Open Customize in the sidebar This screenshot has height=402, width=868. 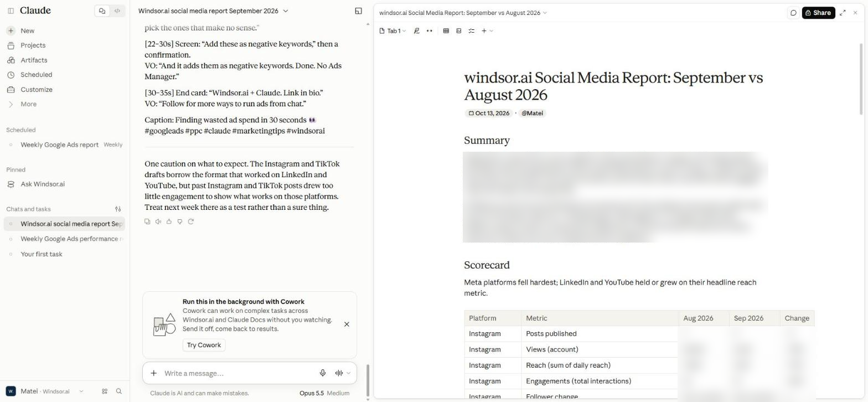[37, 90]
